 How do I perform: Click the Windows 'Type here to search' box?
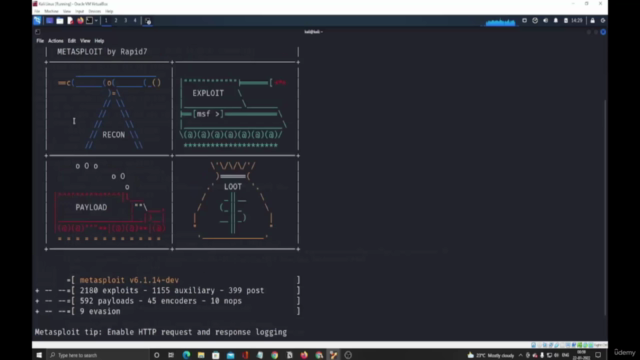point(98,355)
